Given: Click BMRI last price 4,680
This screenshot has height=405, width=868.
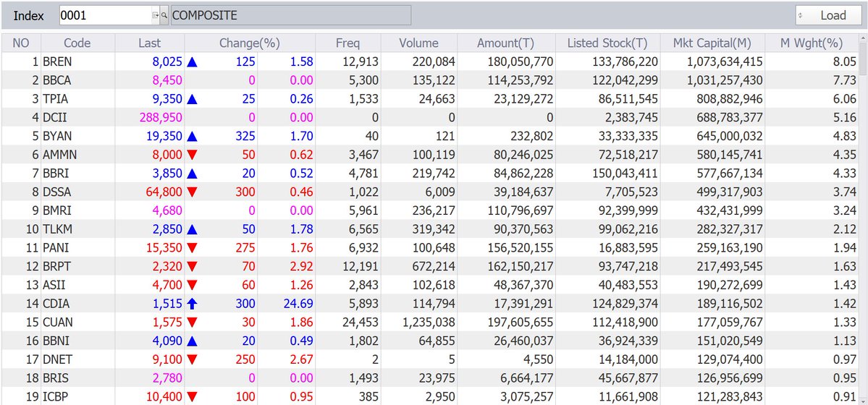Looking at the screenshot, I should pyautogui.click(x=167, y=210).
